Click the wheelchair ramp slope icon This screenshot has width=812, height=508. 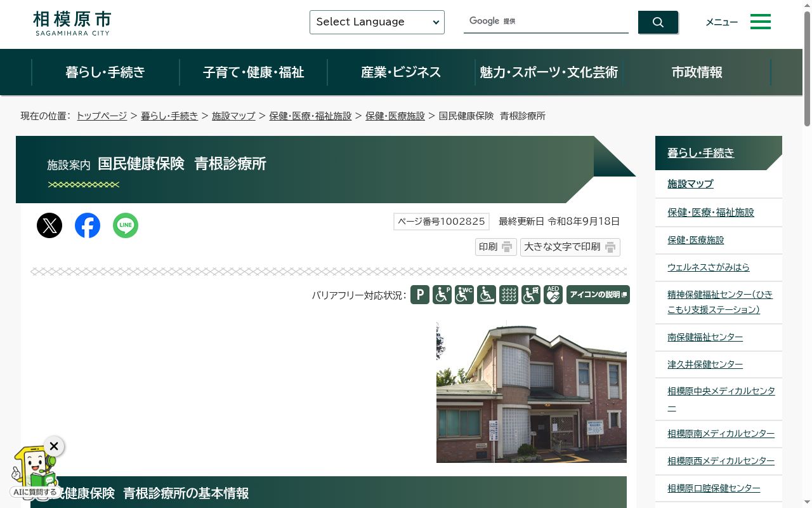pos(487,295)
